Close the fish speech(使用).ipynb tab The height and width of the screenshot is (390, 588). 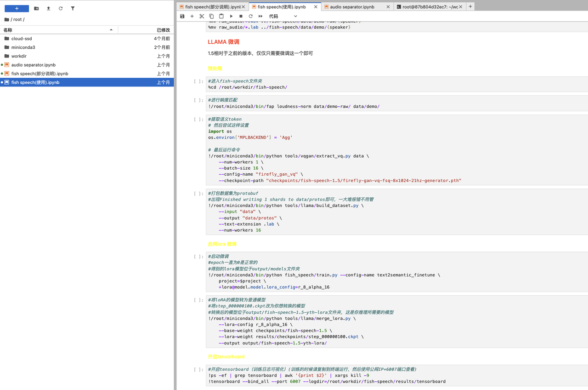316,7
